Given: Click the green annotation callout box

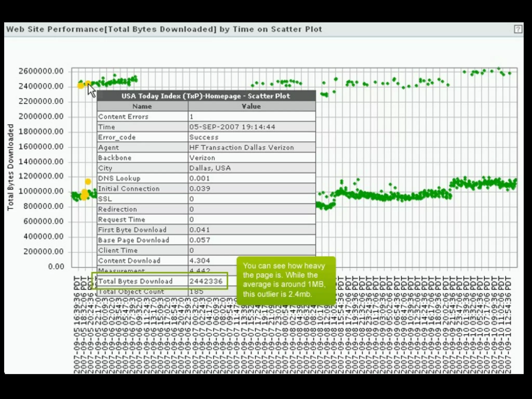Looking at the screenshot, I should point(286,280).
